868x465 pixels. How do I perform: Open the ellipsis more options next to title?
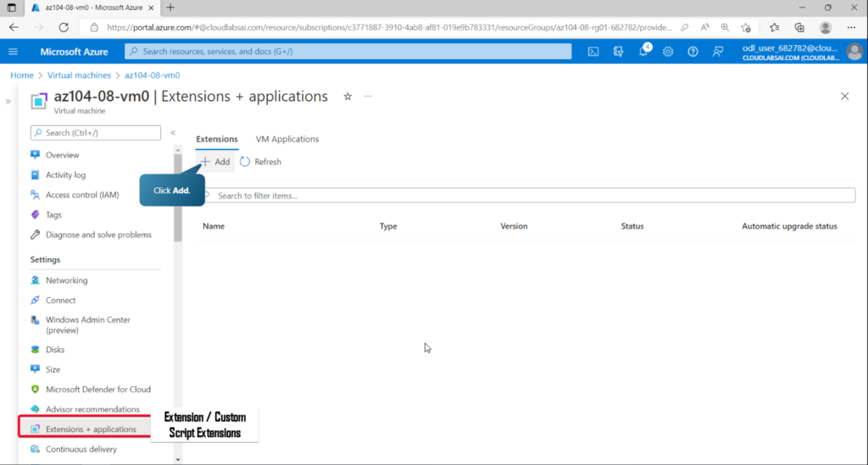tap(368, 97)
